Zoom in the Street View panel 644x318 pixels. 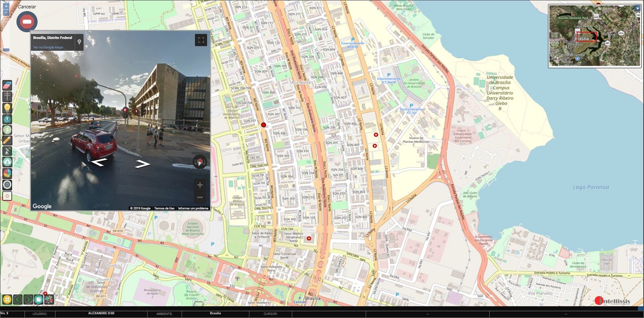(x=200, y=185)
